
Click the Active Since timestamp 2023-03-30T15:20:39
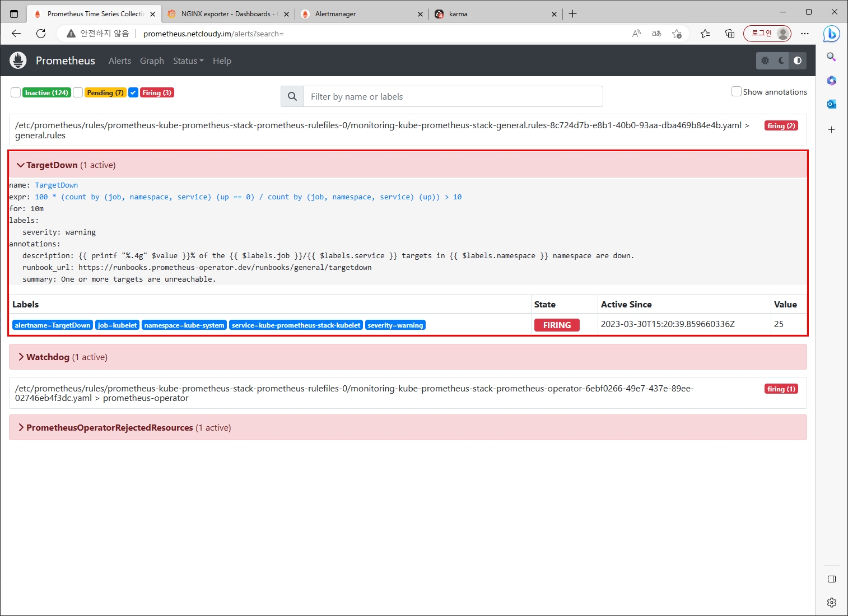(668, 324)
